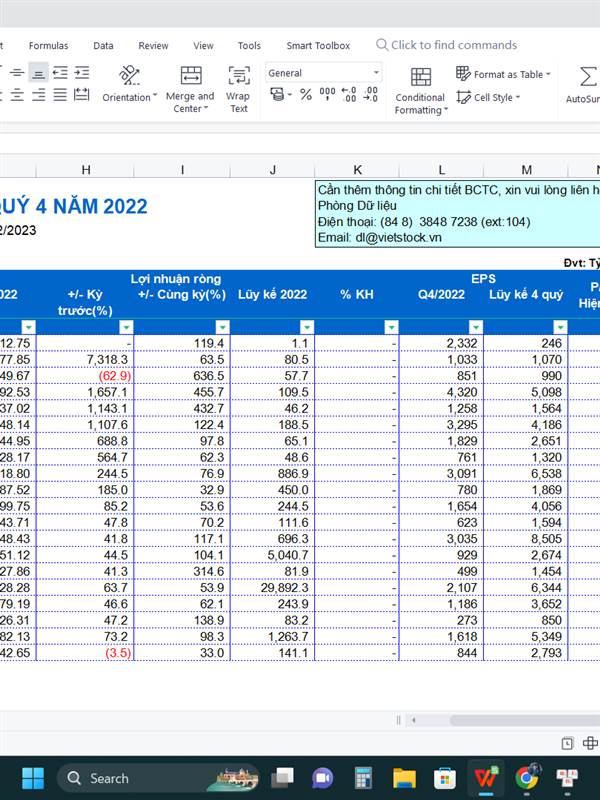Image resolution: width=600 pixels, height=800 pixels.
Task: Open filter dropdown for +/- Kỳ trước(%) column
Action: tap(126, 327)
